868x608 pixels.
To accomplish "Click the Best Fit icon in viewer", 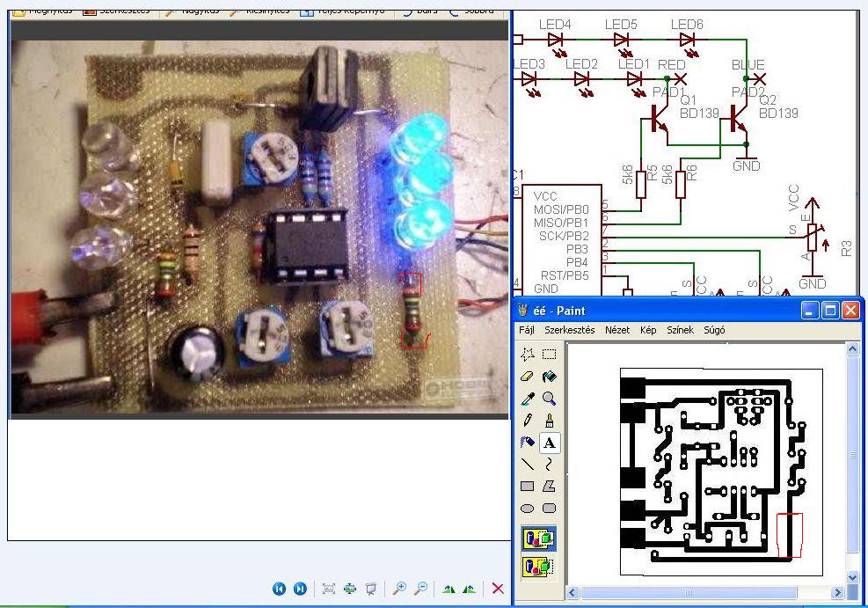I will coord(329,589).
